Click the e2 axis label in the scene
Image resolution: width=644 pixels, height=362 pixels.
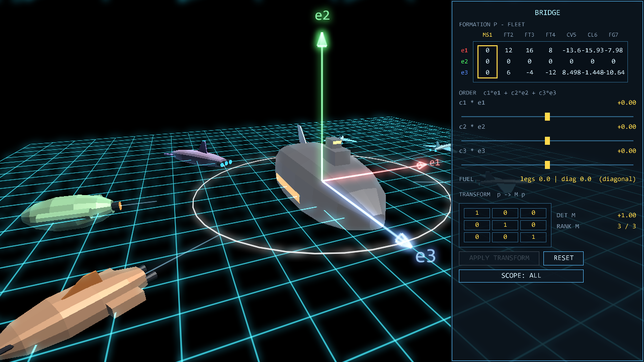[322, 16]
